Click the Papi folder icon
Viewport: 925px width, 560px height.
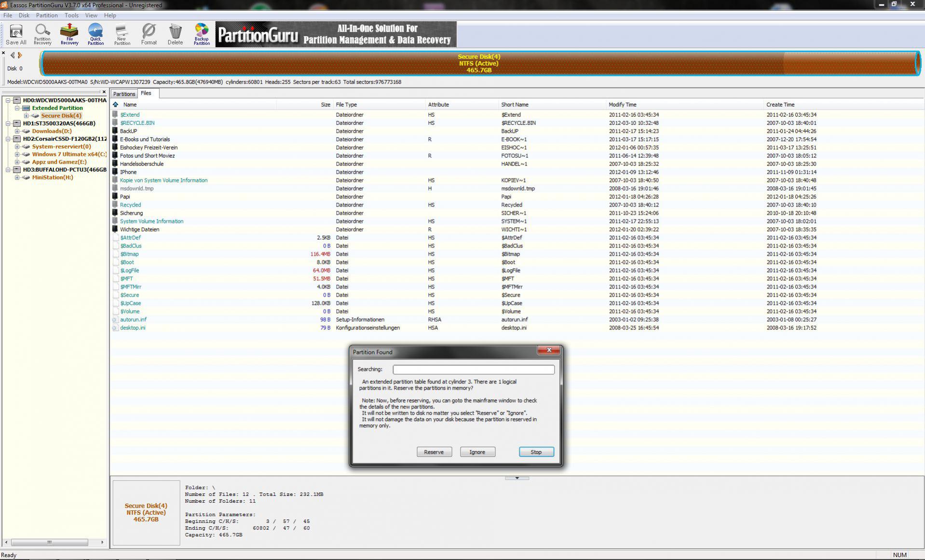[x=115, y=196]
